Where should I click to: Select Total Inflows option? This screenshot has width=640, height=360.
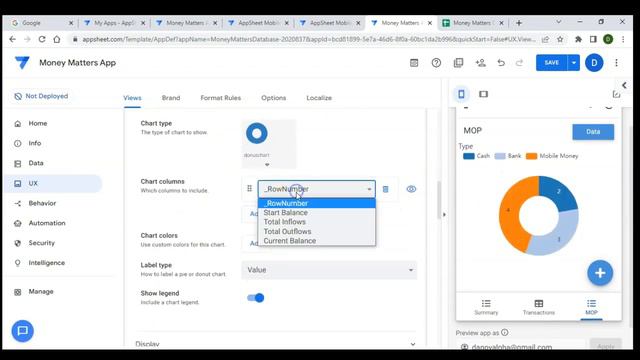[316, 222]
